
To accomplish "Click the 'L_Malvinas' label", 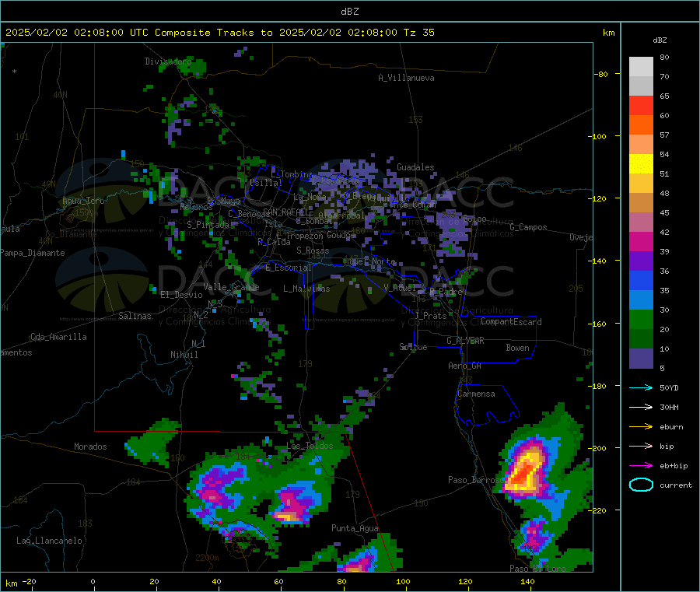I will (x=306, y=289).
